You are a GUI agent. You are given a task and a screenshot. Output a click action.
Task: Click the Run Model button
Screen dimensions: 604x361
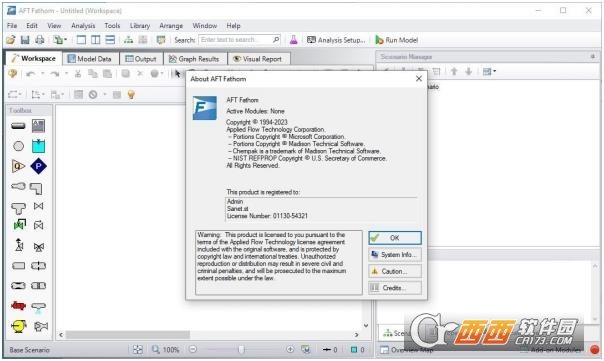(397, 40)
